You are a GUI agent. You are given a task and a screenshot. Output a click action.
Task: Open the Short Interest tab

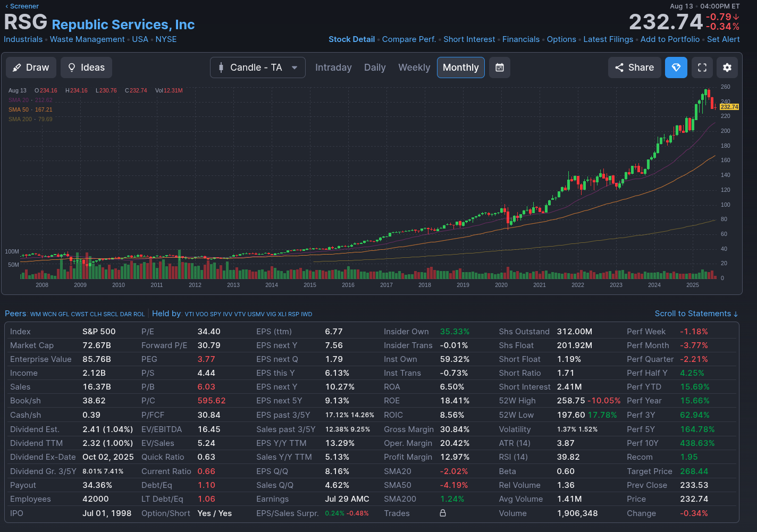click(469, 39)
